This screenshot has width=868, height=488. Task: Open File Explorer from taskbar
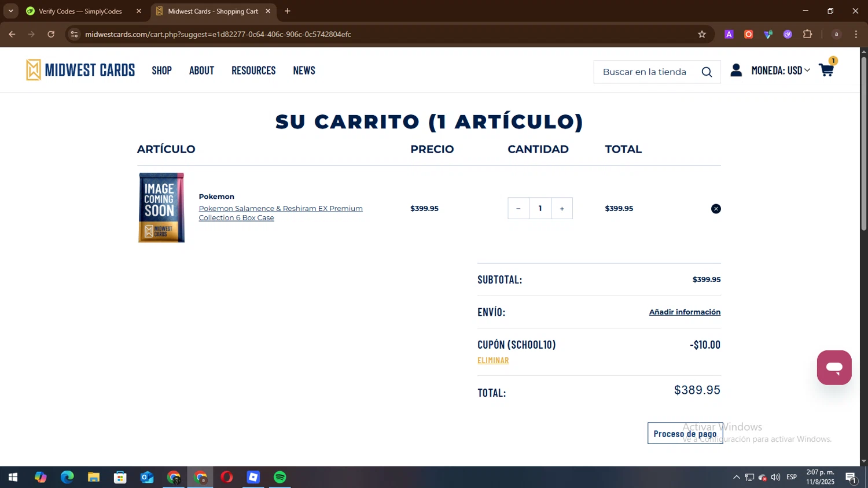click(x=94, y=477)
